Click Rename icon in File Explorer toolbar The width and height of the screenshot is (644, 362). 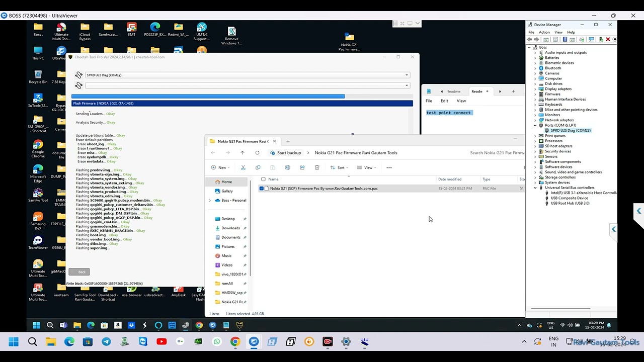coord(287,167)
